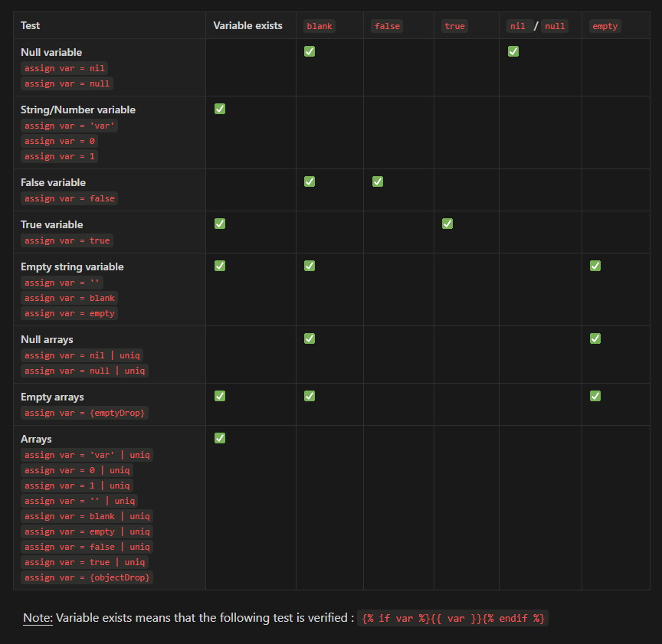Click code 'assign var = true'
This screenshot has width=662, height=644.
tap(67, 240)
